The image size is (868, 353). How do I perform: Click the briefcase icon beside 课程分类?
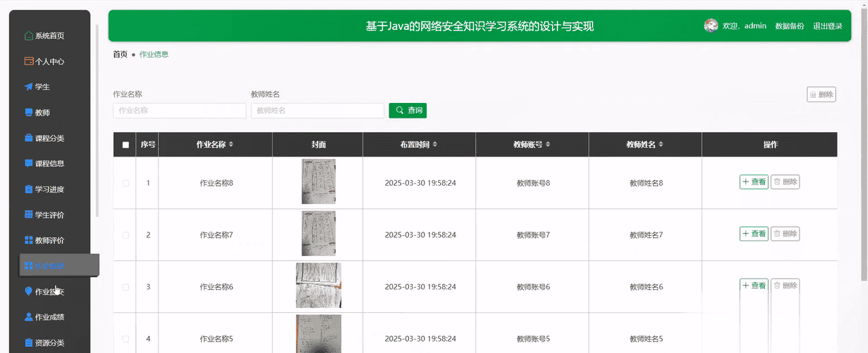(28, 138)
